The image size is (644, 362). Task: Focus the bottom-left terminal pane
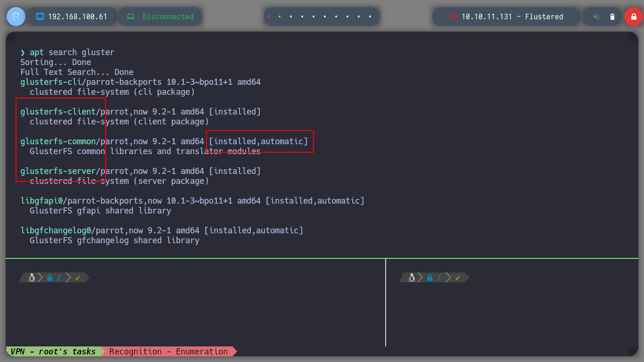coord(195,303)
